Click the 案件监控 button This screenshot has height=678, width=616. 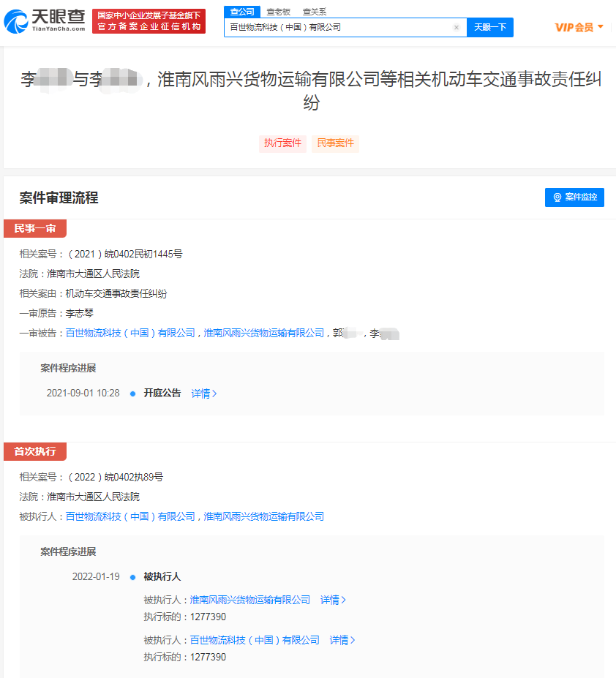574,197
